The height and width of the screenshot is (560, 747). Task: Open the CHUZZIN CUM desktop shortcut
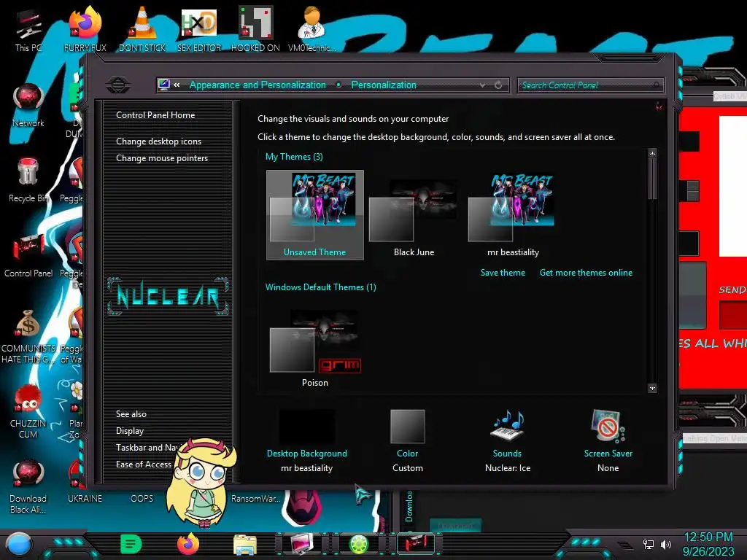tap(28, 411)
